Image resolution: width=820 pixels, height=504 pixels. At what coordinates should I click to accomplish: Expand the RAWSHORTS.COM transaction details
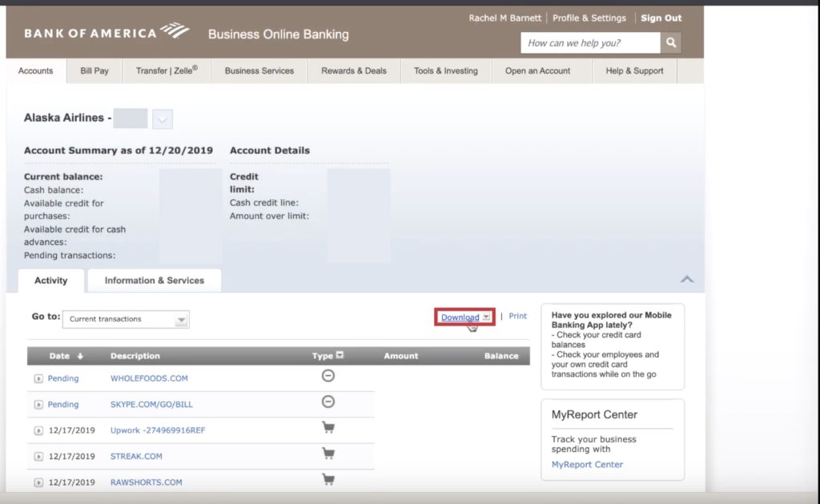[38, 482]
